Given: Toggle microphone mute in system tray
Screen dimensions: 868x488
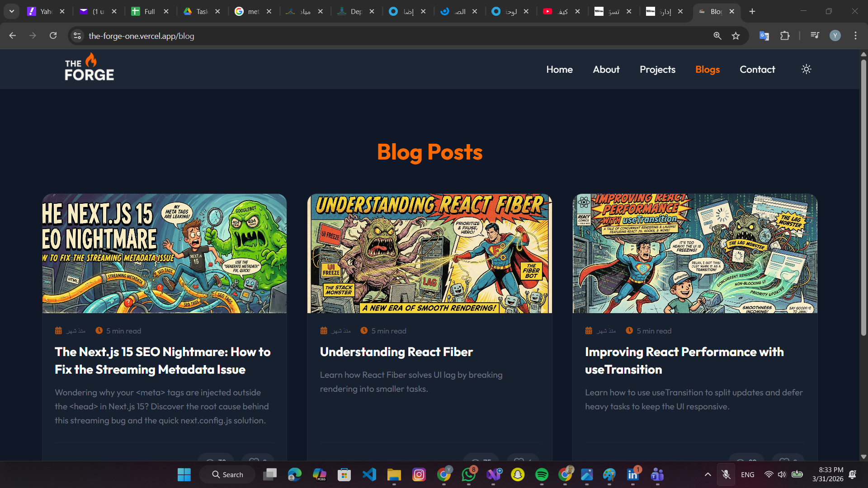Looking at the screenshot, I should pos(726,474).
